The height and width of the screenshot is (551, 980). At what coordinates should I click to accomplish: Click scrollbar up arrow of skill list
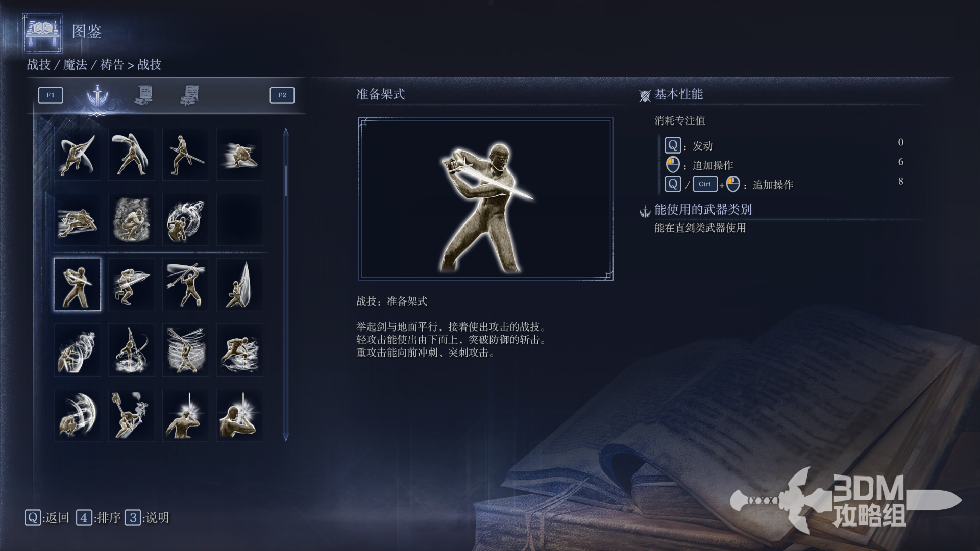tap(286, 132)
